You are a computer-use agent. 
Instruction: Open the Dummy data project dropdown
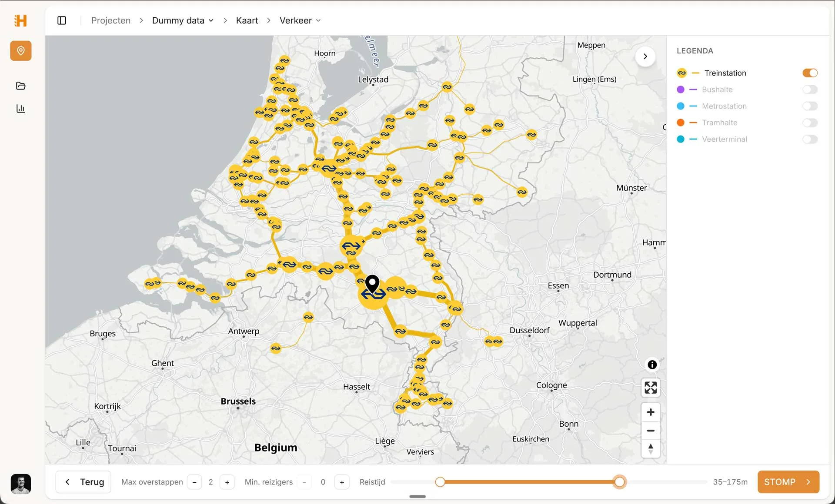point(183,20)
